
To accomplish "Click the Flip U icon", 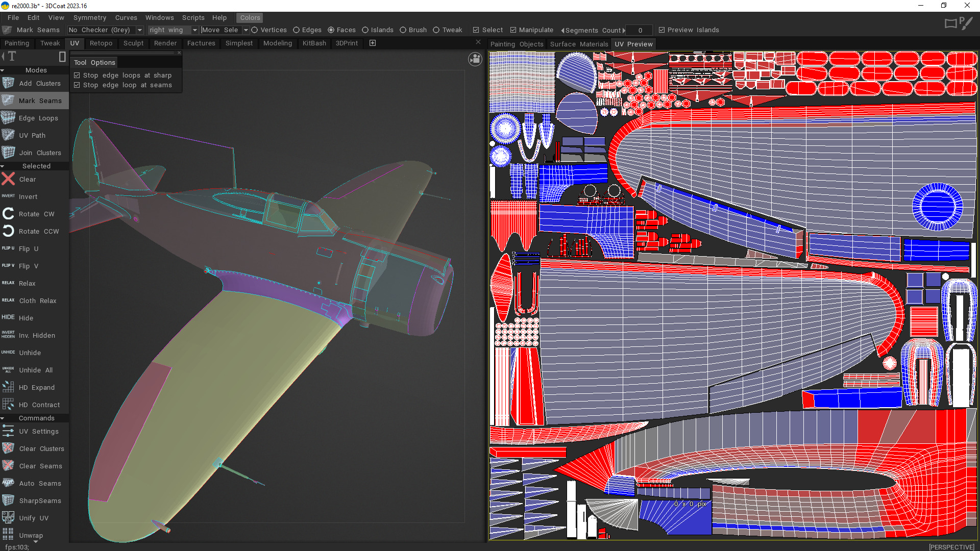I will pyautogui.click(x=8, y=248).
